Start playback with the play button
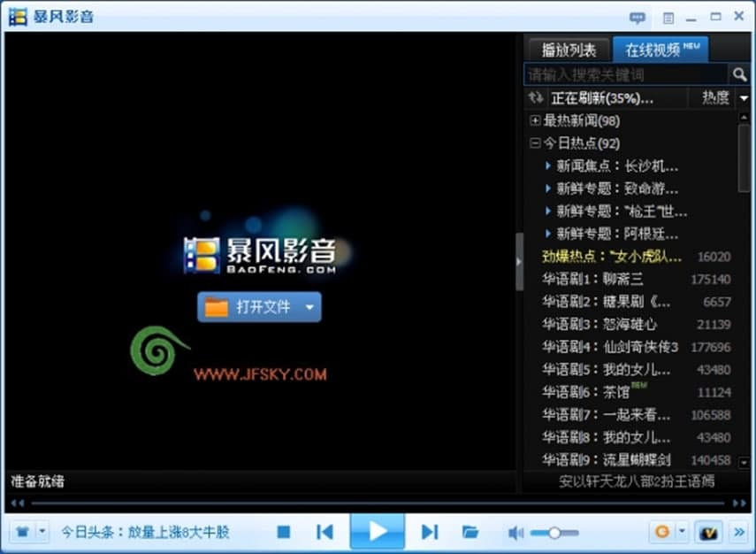Viewport: 756px width, 554px height. 376,532
